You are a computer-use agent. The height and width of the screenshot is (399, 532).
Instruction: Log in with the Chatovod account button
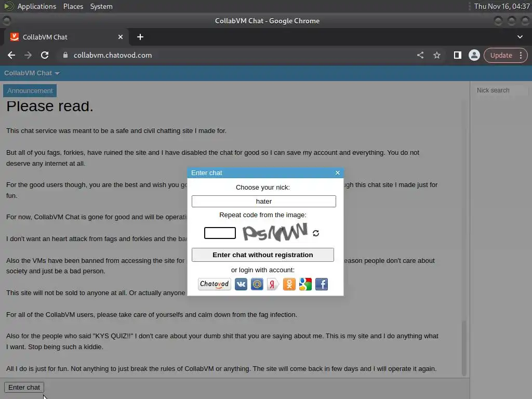tap(215, 284)
